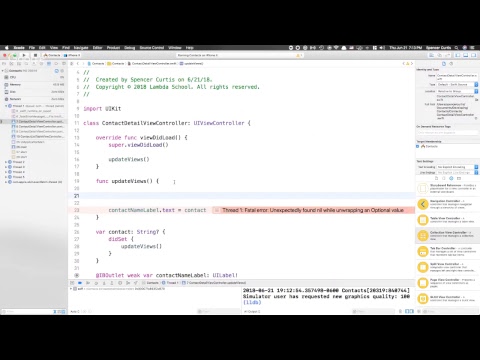The height and width of the screenshot is (360, 480).
Task: Click the (lldb) console prompt
Action: click(x=252, y=302)
